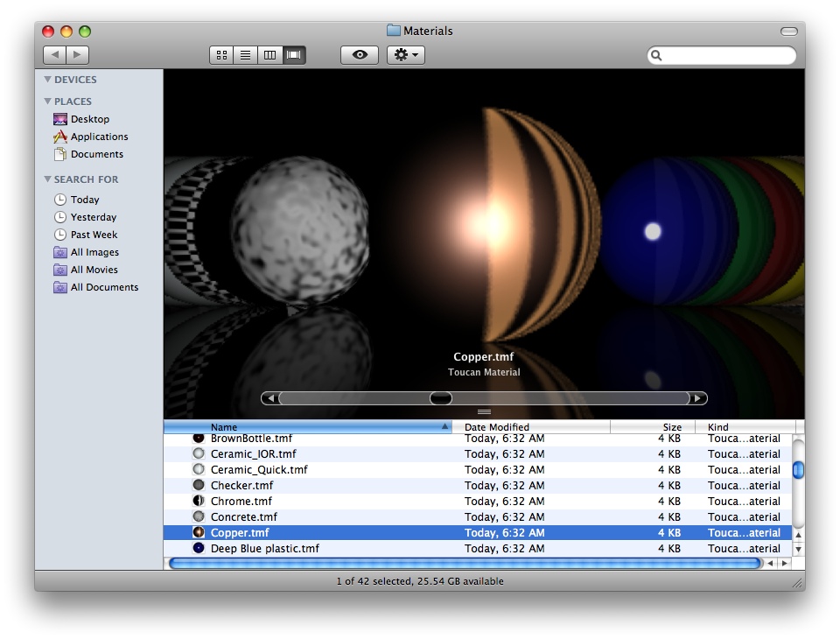This screenshot has height=639, width=840.
Task: Sort files by Size column header
Action: 671,427
